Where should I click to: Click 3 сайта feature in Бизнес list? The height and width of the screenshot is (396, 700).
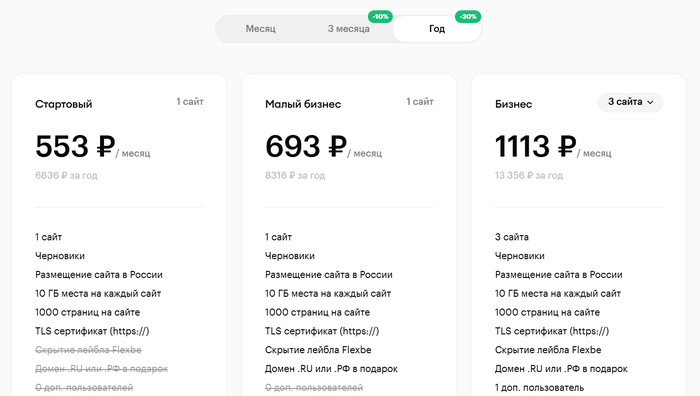pyautogui.click(x=512, y=237)
